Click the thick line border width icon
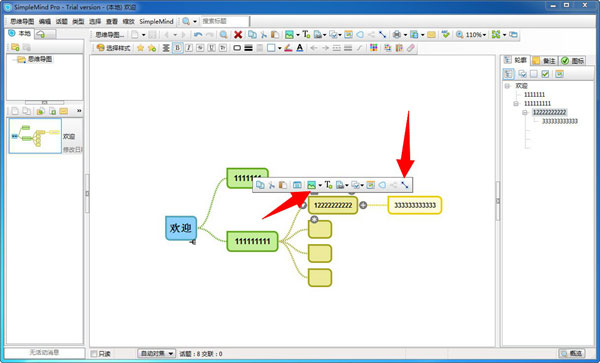600x363 pixels. tap(248, 48)
